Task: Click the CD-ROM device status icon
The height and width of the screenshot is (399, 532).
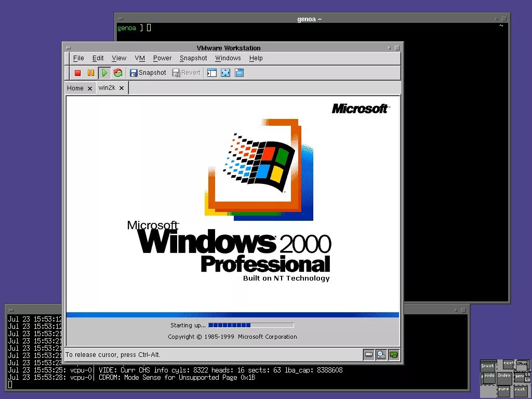Action: (x=381, y=355)
